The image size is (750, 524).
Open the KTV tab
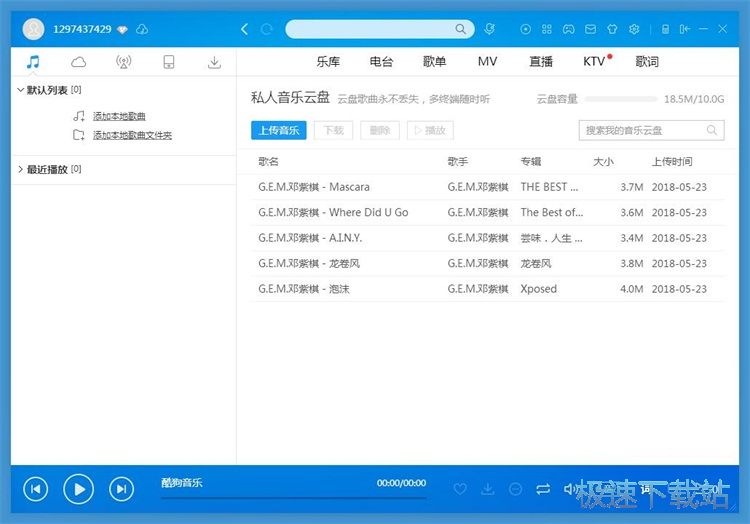tap(594, 62)
